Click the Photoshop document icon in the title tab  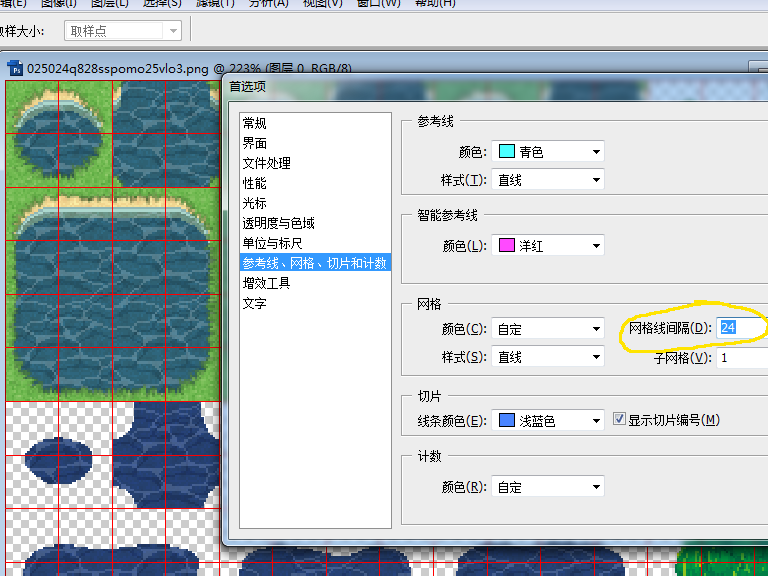(x=15, y=69)
